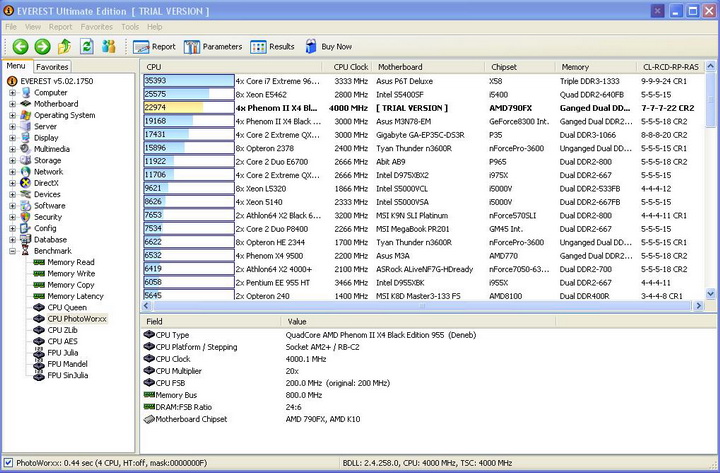Open the Favorites menu
Viewport: 720px width, 473px height.
coord(96,27)
